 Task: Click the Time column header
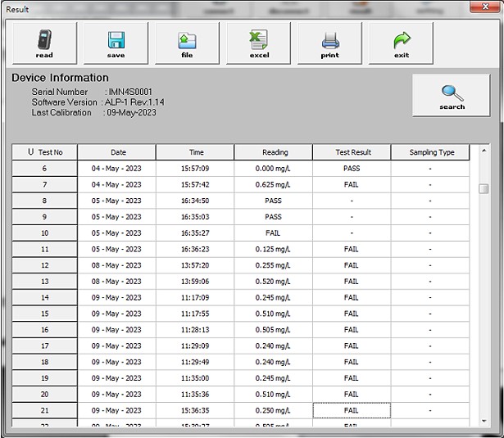point(195,152)
